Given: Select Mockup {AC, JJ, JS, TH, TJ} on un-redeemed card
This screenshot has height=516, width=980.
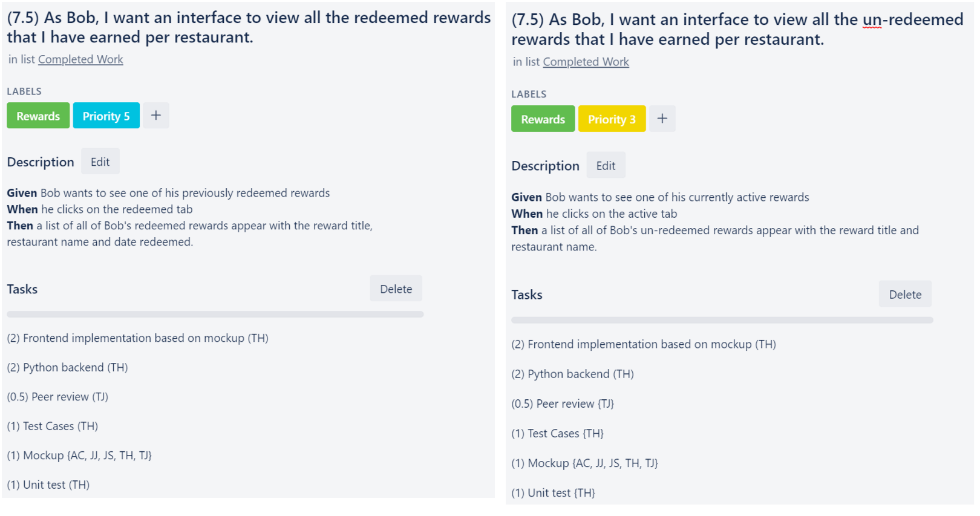Looking at the screenshot, I should point(584,463).
